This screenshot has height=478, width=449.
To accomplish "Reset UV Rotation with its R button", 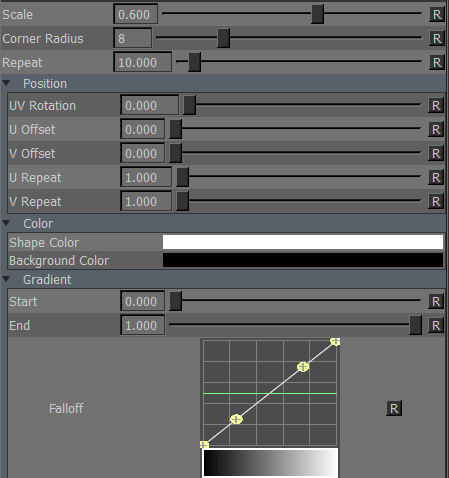I will (x=436, y=106).
